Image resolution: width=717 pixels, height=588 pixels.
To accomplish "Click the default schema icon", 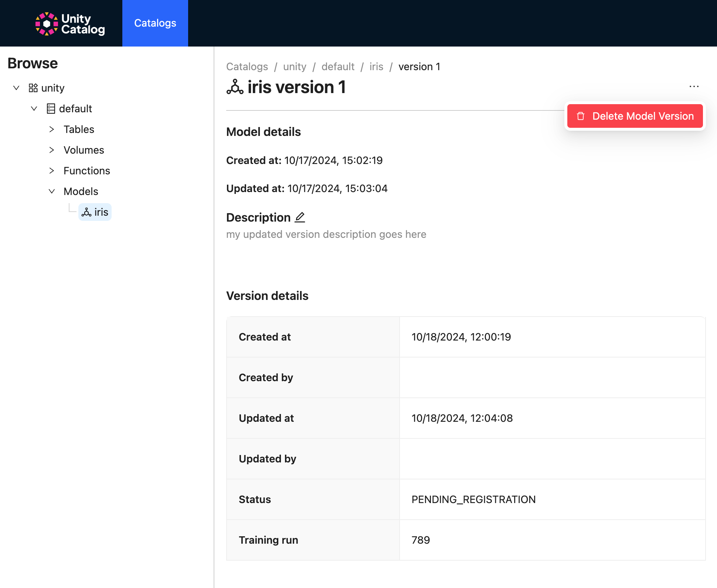I will [51, 108].
